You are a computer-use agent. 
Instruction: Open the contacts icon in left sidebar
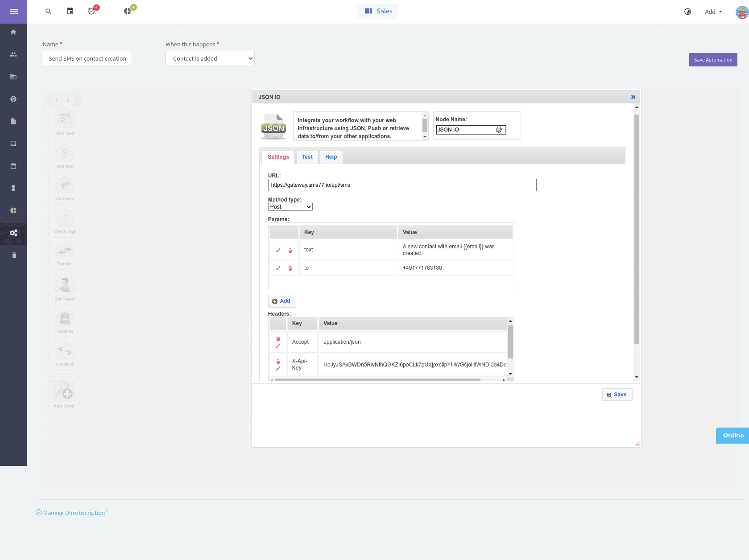point(13,54)
